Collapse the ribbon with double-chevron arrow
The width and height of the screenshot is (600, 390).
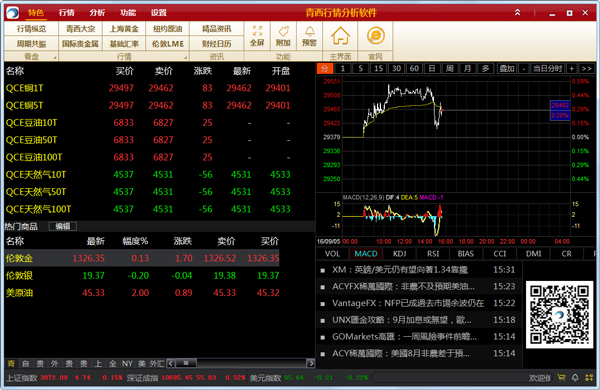pyautogui.click(x=517, y=12)
